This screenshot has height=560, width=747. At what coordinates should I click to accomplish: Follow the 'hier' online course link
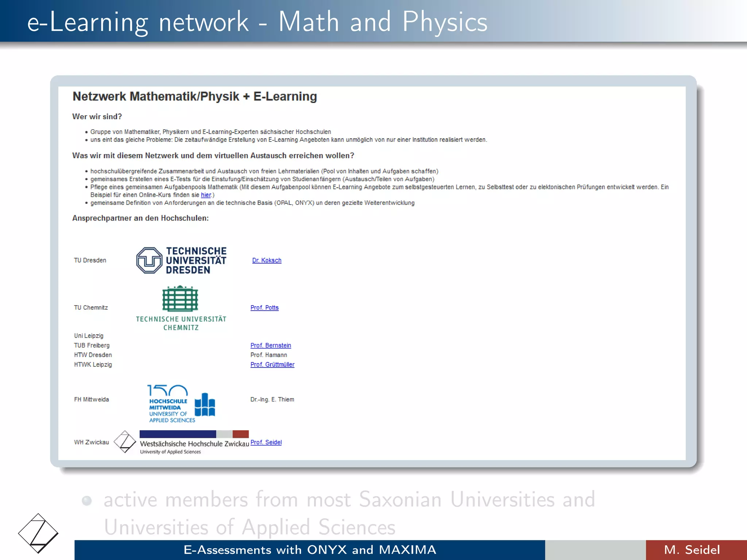(x=206, y=195)
